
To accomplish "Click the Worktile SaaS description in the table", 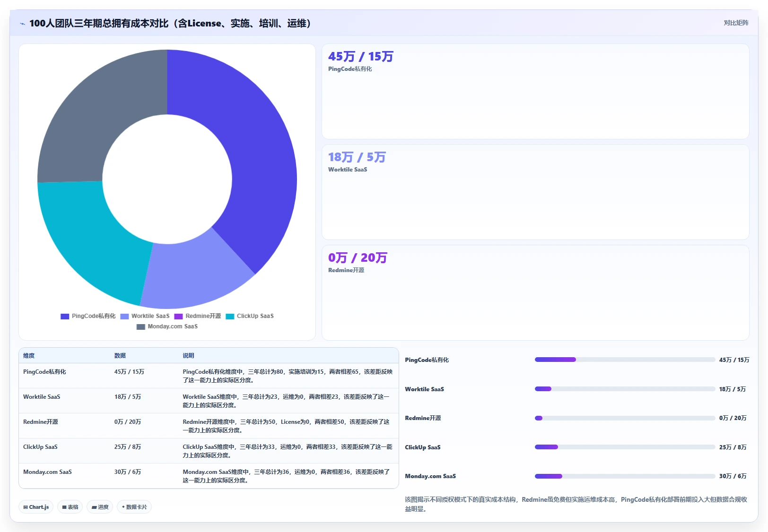I will [x=286, y=401].
